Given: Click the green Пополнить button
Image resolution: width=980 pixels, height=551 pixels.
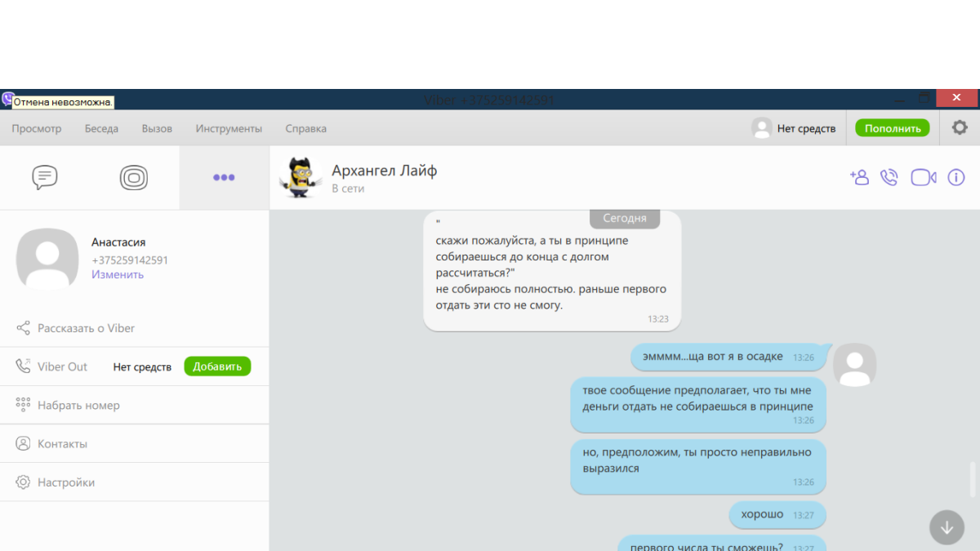Looking at the screenshot, I should point(893,128).
